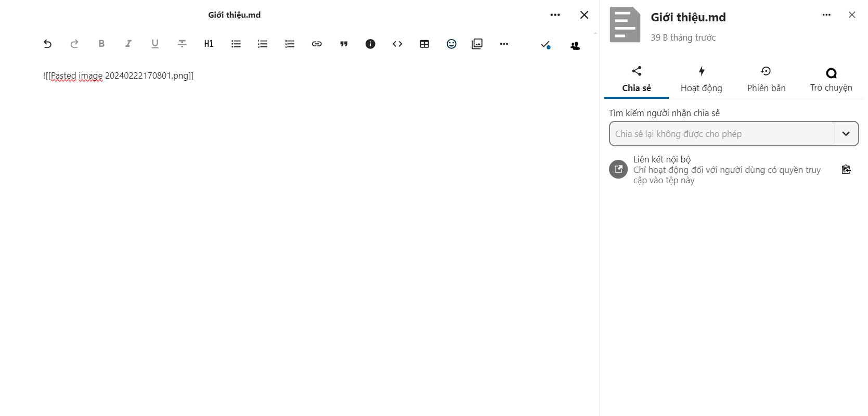Redo the last edit

(x=74, y=44)
